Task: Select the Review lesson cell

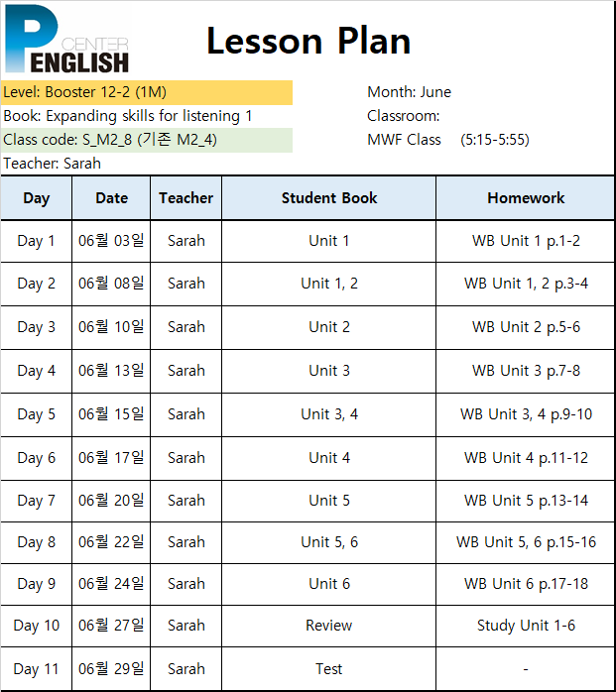Action: pos(329,626)
